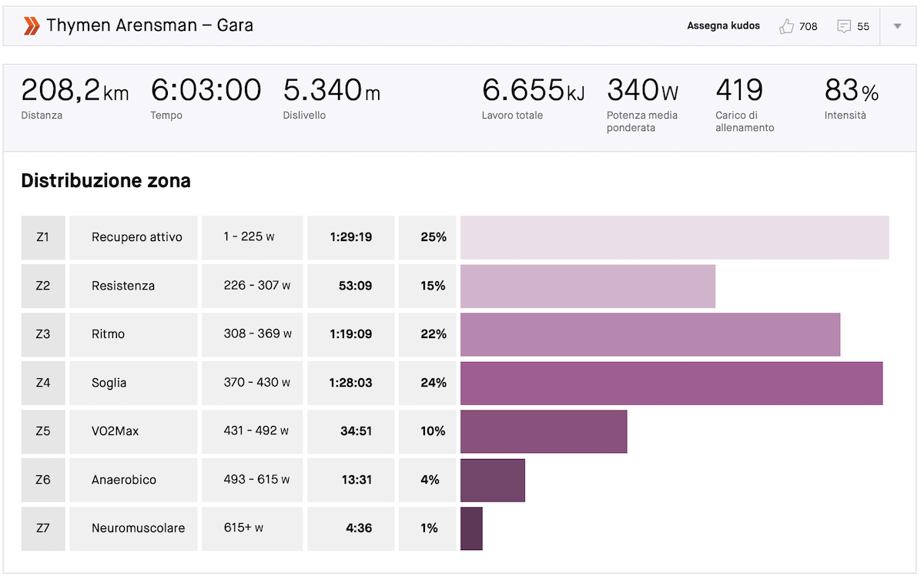This screenshot has height=580, width=924.
Task: Click the 493 - 615 w range cell
Action: coord(253,480)
